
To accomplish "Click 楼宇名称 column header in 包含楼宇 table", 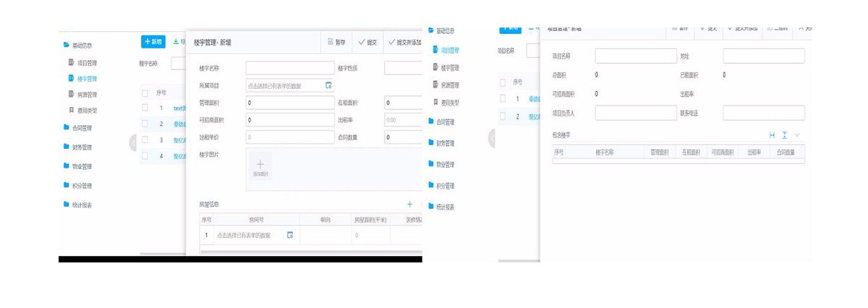I will click(605, 153).
